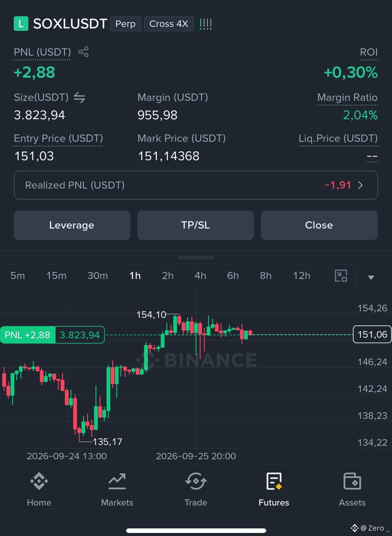Viewport: 392px width, 536px height.
Task: Open the Cross 4X margin mode selector
Action: tap(169, 24)
